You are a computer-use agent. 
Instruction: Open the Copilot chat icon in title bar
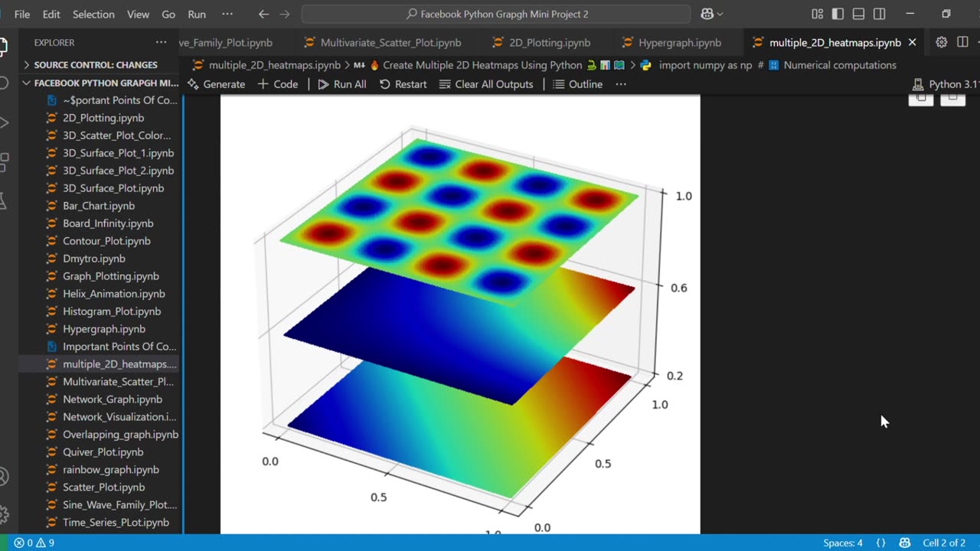[x=707, y=14]
